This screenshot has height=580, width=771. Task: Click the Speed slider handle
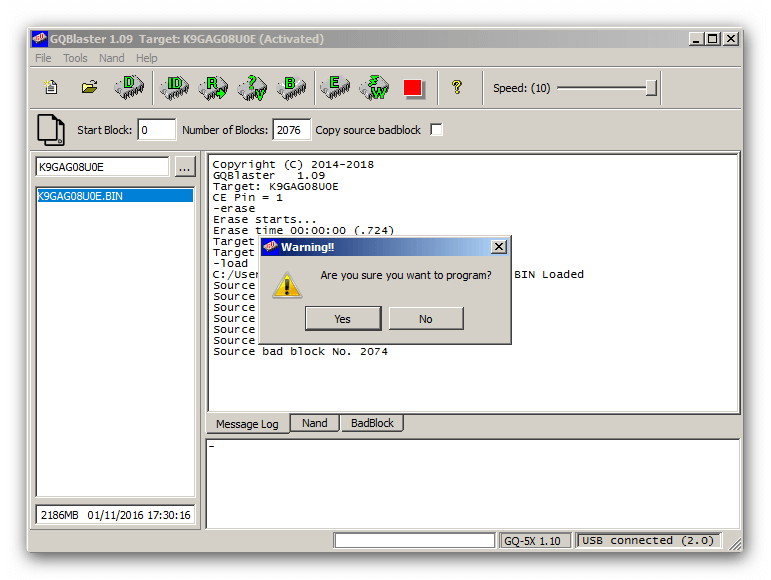click(652, 88)
